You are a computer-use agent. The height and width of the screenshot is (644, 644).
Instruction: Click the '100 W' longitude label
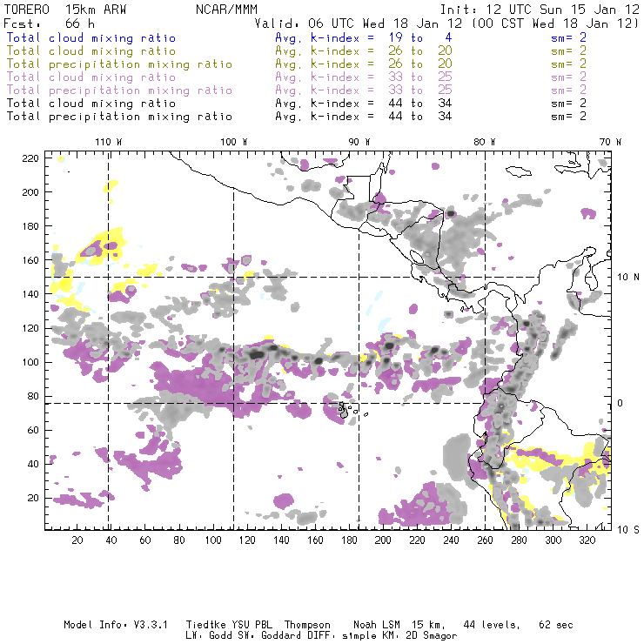pos(234,142)
